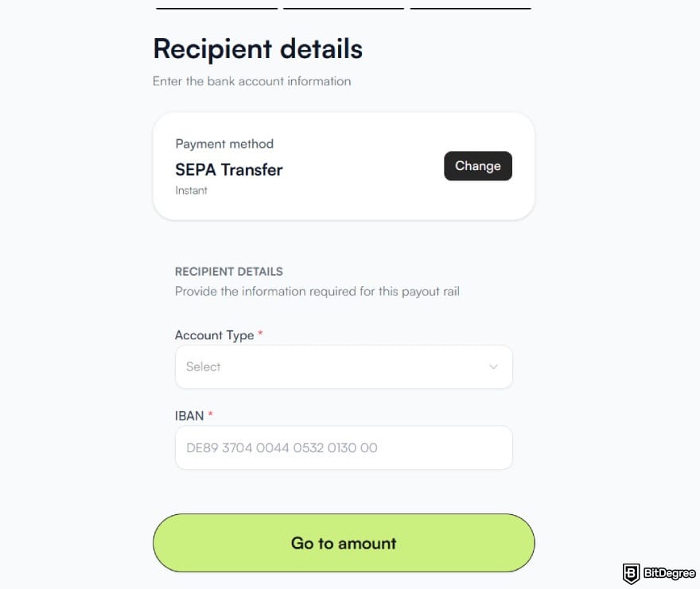The height and width of the screenshot is (589, 700).
Task: Select the second step indicator bar
Action: 344,6
